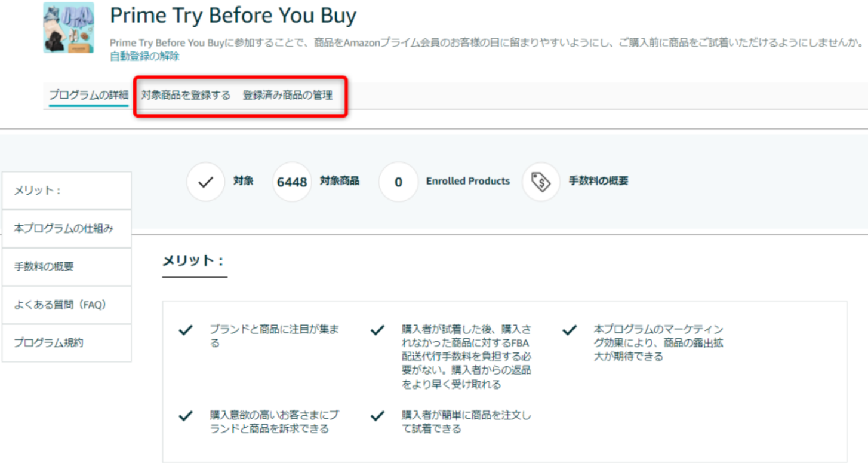Click the Prime Try Before You Buy program thumbnail

click(x=69, y=27)
